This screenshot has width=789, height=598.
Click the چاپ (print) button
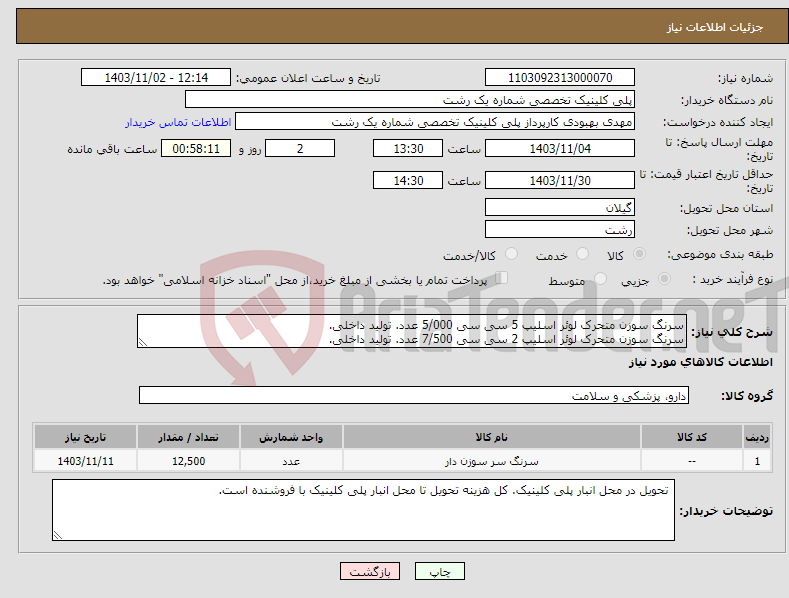[439, 571]
